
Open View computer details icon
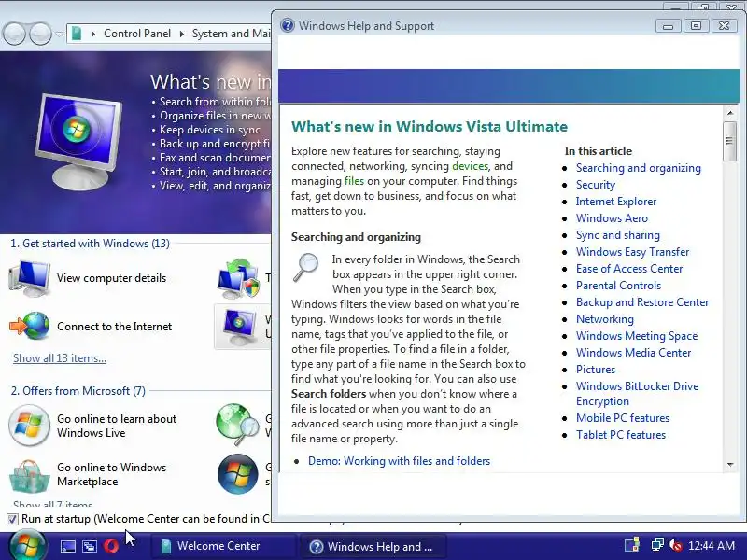click(x=30, y=278)
